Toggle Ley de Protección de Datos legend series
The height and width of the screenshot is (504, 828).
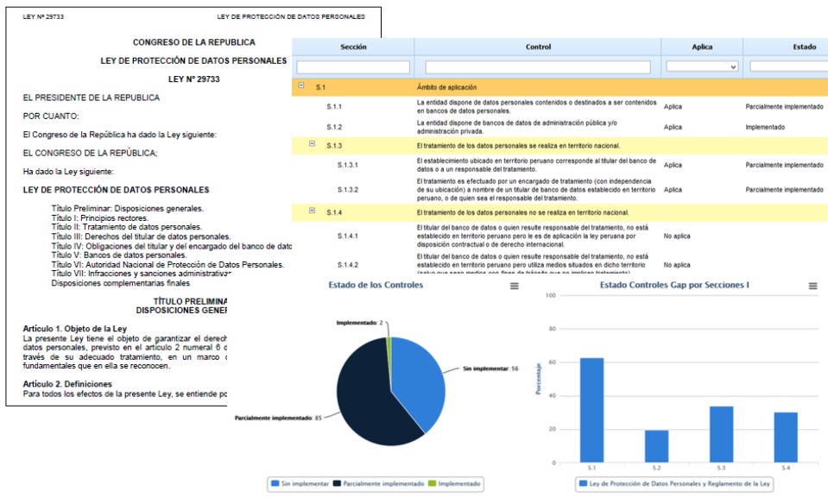(674, 483)
